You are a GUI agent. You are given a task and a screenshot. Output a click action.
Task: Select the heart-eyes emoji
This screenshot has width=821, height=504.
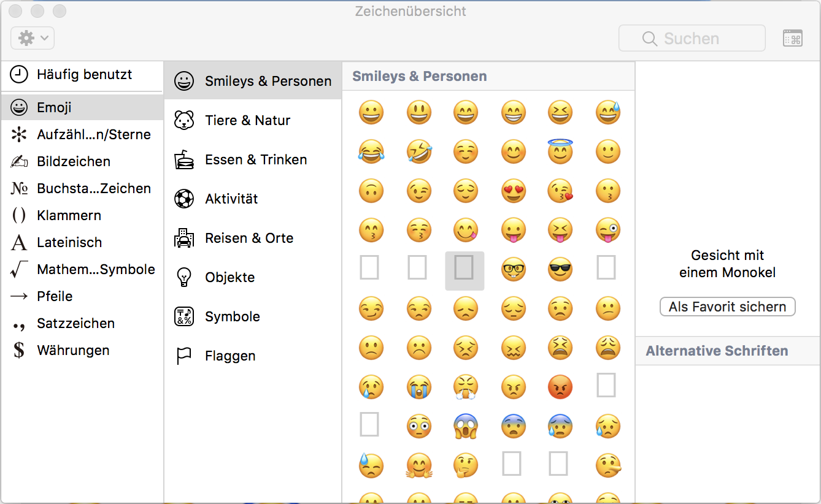[513, 192]
